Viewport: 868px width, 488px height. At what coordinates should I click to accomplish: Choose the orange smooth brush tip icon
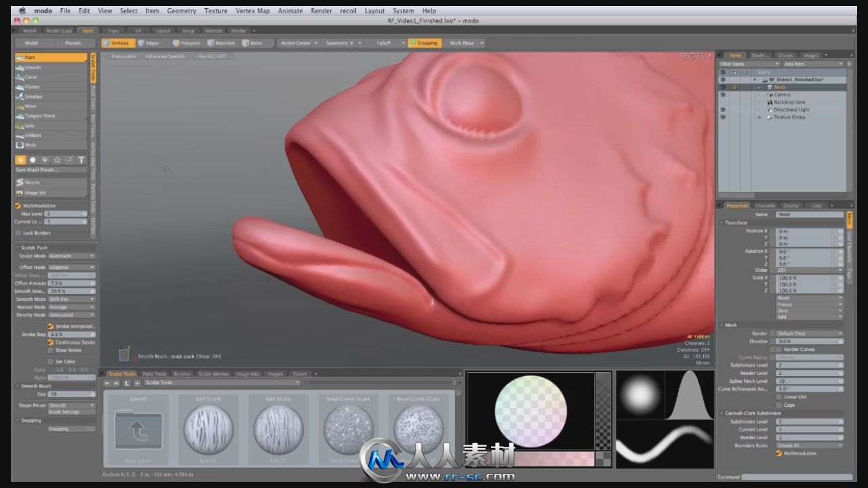[20, 160]
